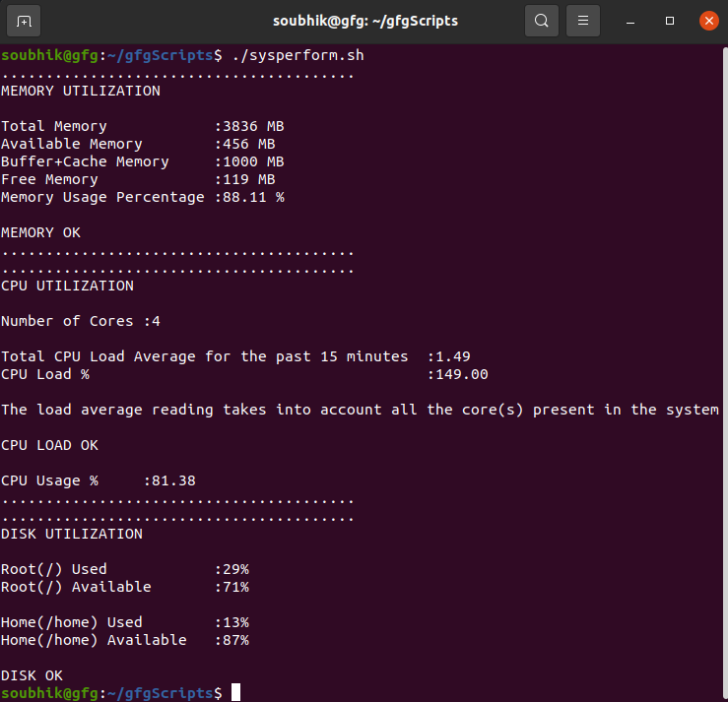
Task: Click the Total CPU Load Average text
Action: coord(204,356)
